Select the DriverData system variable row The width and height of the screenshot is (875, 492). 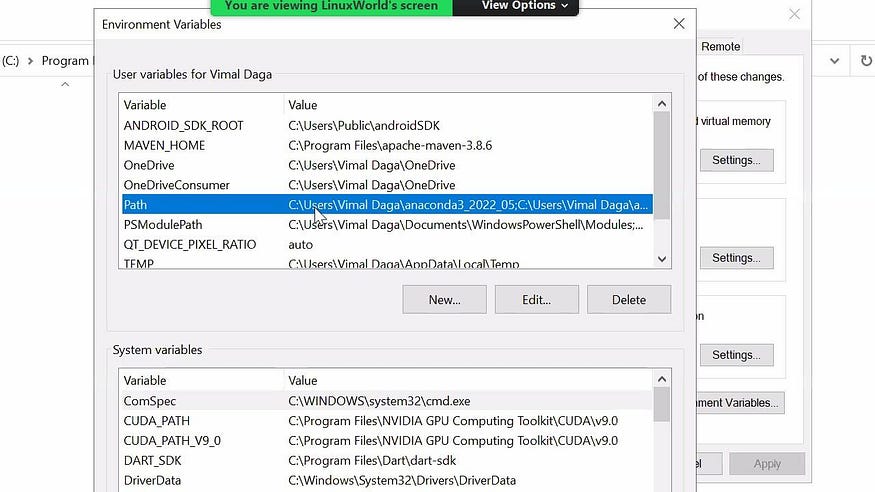(x=387, y=480)
